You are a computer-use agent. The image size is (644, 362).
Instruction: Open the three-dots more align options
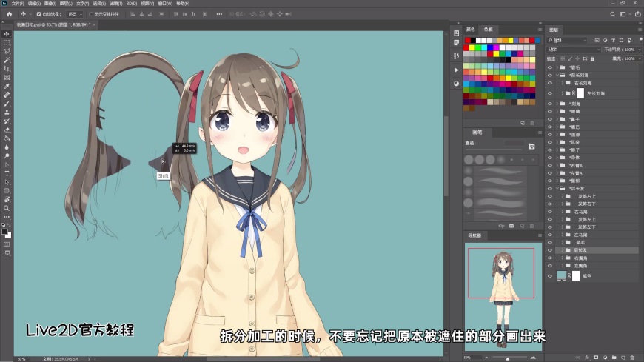click(x=219, y=14)
